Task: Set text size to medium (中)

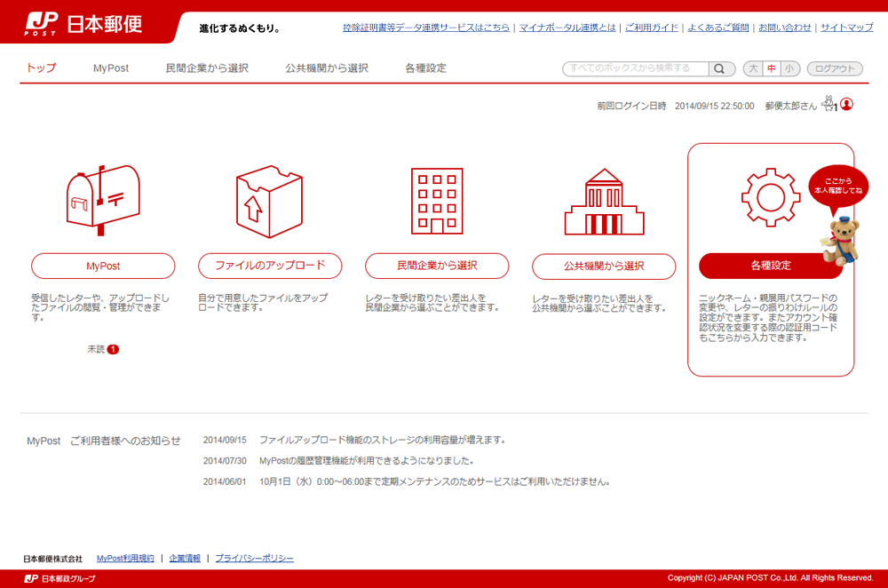Action: 772,68
